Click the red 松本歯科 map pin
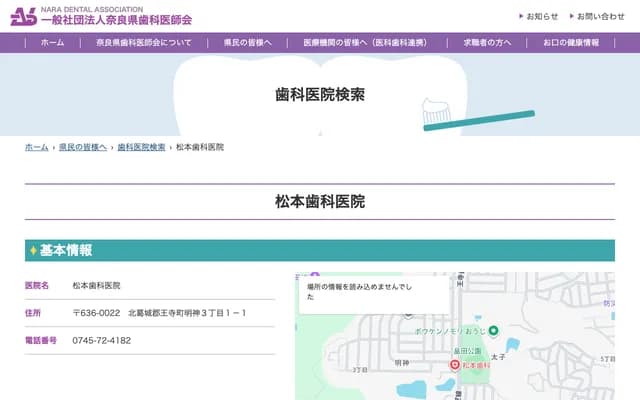Viewport: 640px width, 400px height. click(x=454, y=366)
